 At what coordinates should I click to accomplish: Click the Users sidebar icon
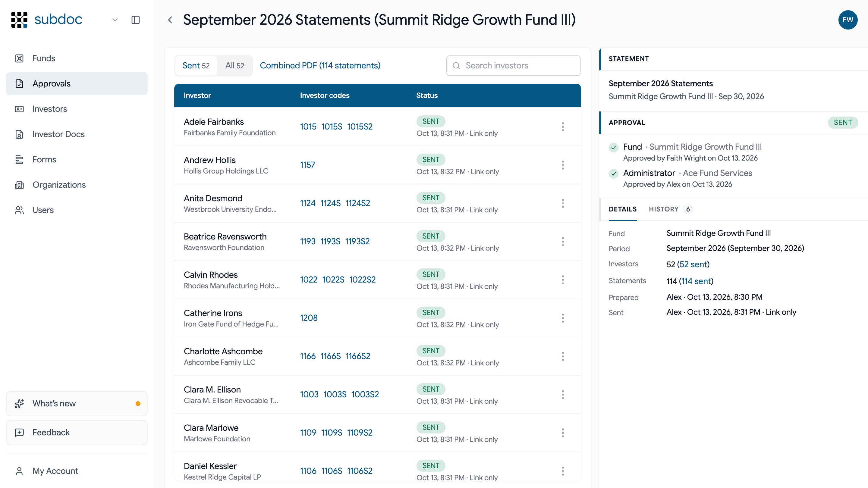click(x=19, y=210)
